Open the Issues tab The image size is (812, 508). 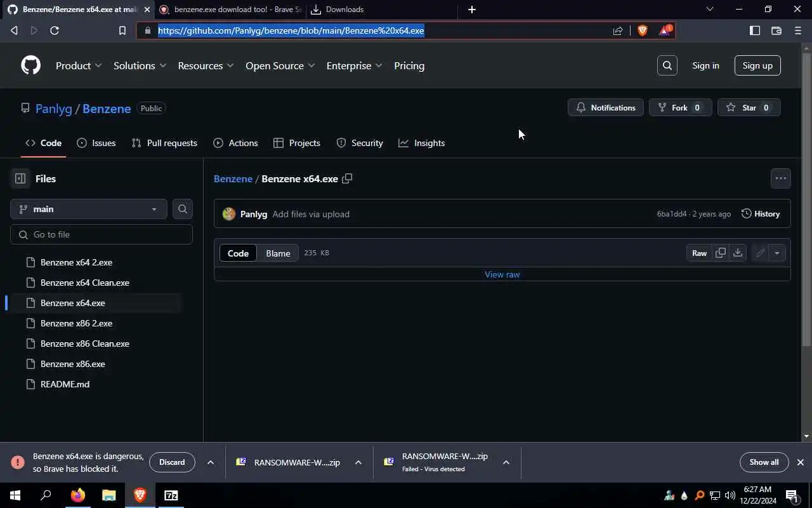(96, 143)
